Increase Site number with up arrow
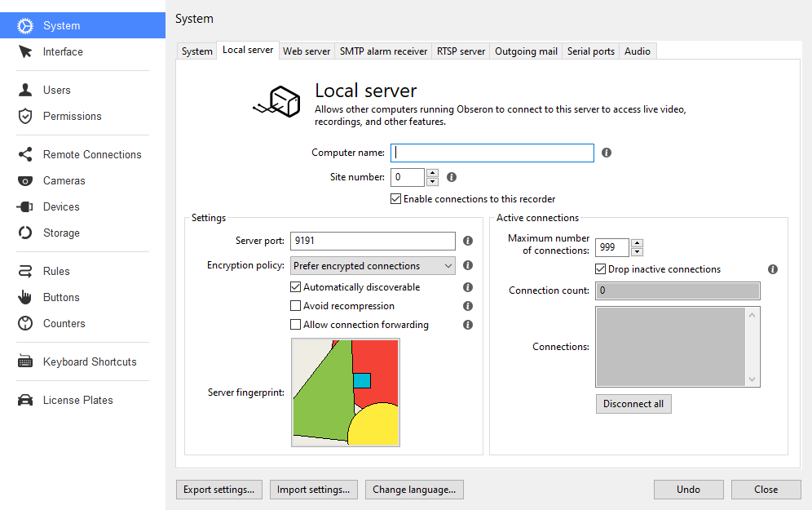This screenshot has height=510, width=812. coord(432,173)
